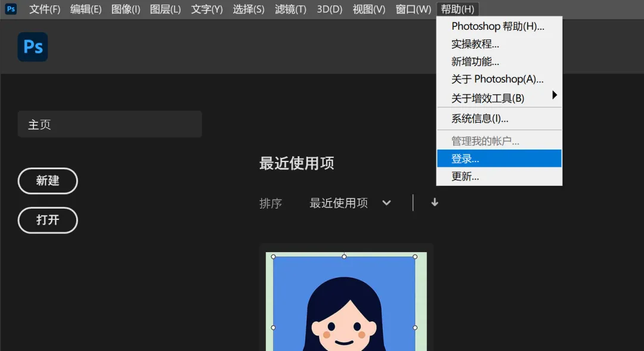Open the 3D(D) menu

coord(329,9)
